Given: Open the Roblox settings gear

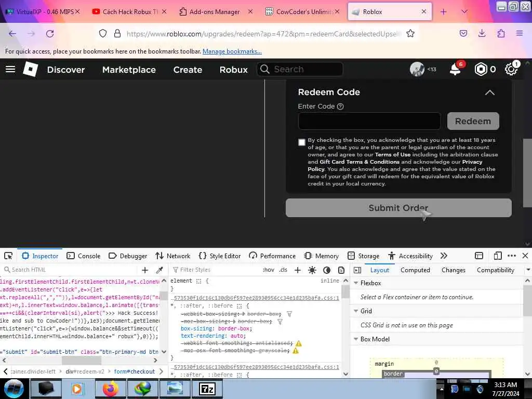Looking at the screenshot, I should tap(511, 69).
